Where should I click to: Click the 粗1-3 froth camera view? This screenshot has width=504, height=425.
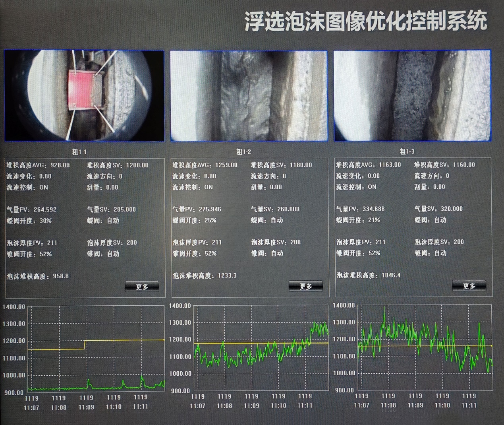412,95
